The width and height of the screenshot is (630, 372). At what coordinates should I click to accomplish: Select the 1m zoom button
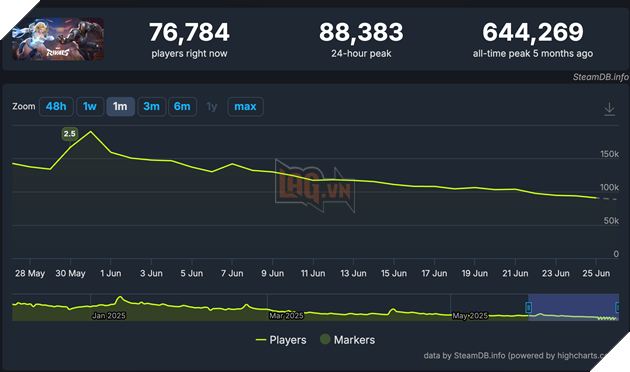pyautogui.click(x=120, y=106)
